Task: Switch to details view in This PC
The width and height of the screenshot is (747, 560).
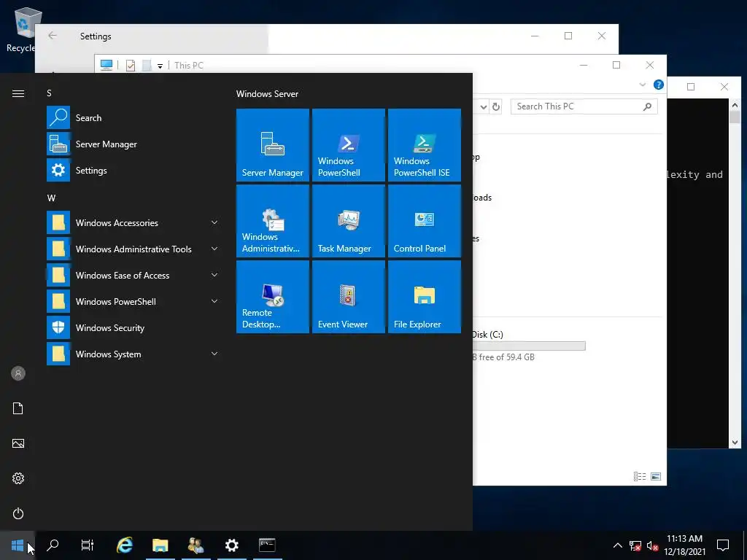Action: coord(640,476)
